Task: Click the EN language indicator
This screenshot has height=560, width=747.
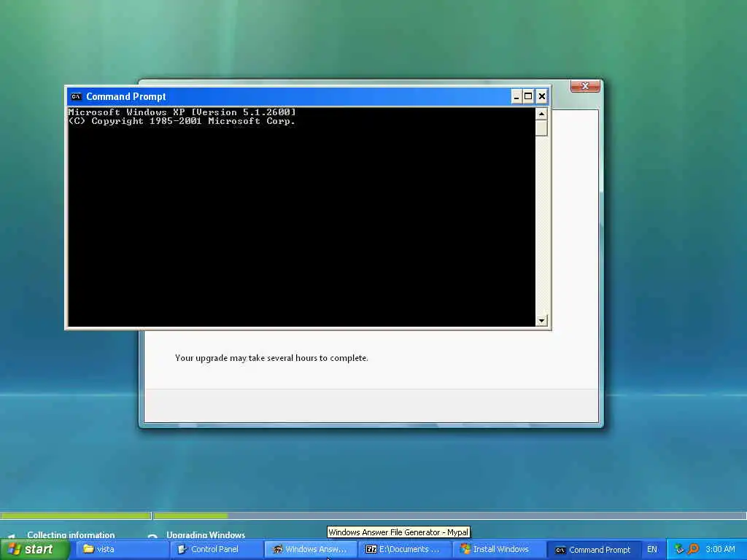Action: (x=651, y=549)
